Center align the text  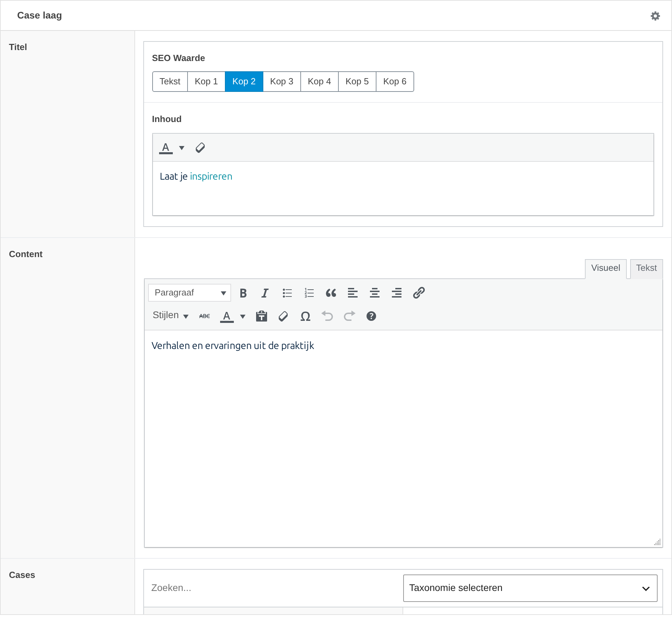pos(375,293)
